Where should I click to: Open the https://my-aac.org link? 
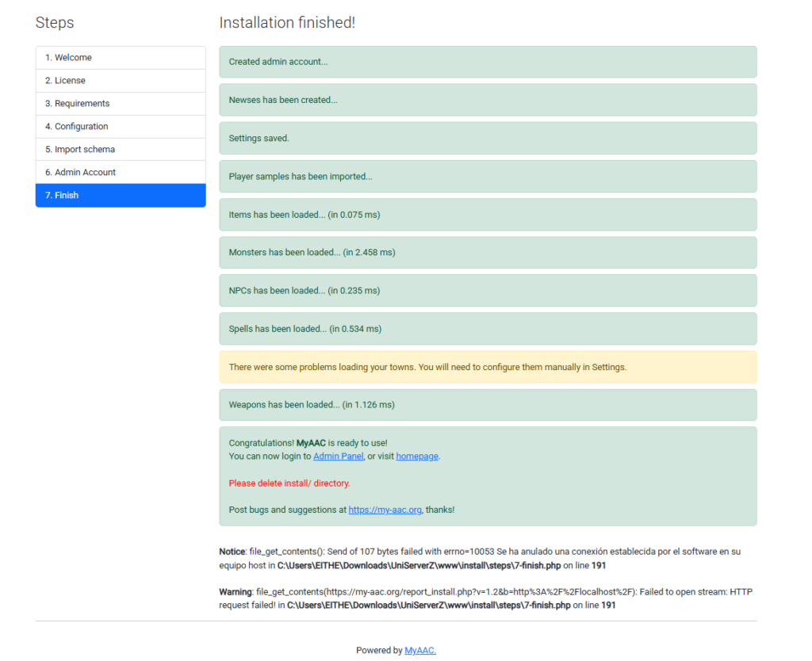point(385,510)
